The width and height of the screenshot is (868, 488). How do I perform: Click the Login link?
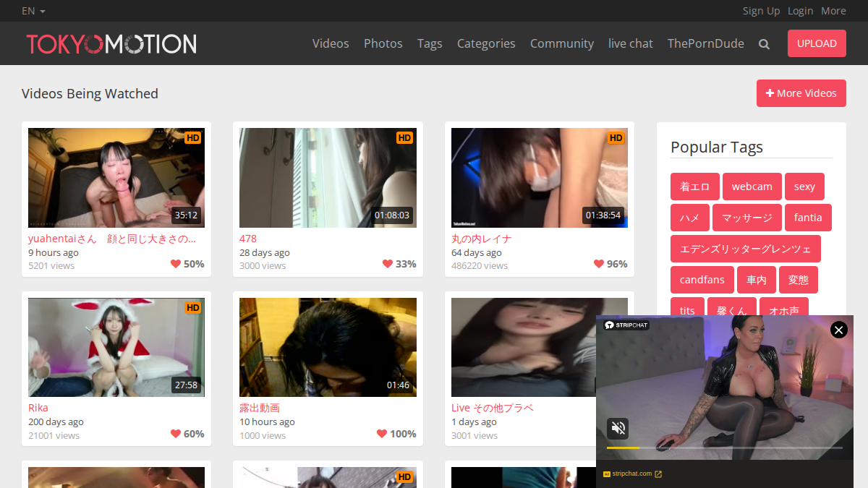pos(801,11)
